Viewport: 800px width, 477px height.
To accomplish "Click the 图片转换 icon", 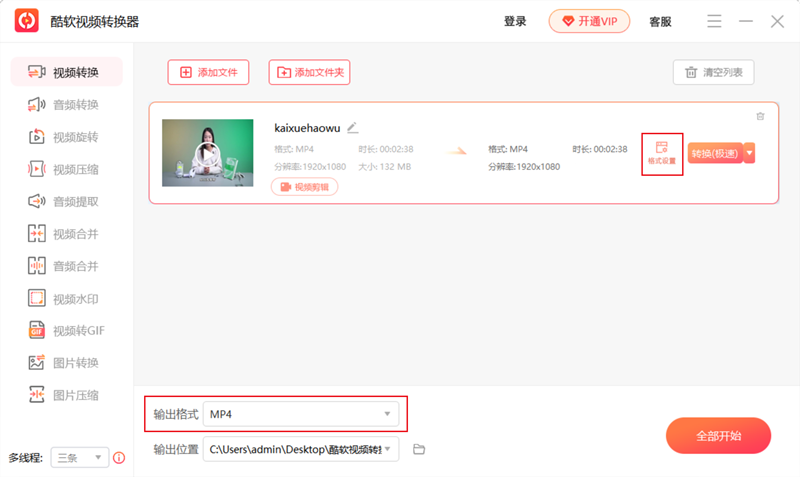I will coord(37,362).
